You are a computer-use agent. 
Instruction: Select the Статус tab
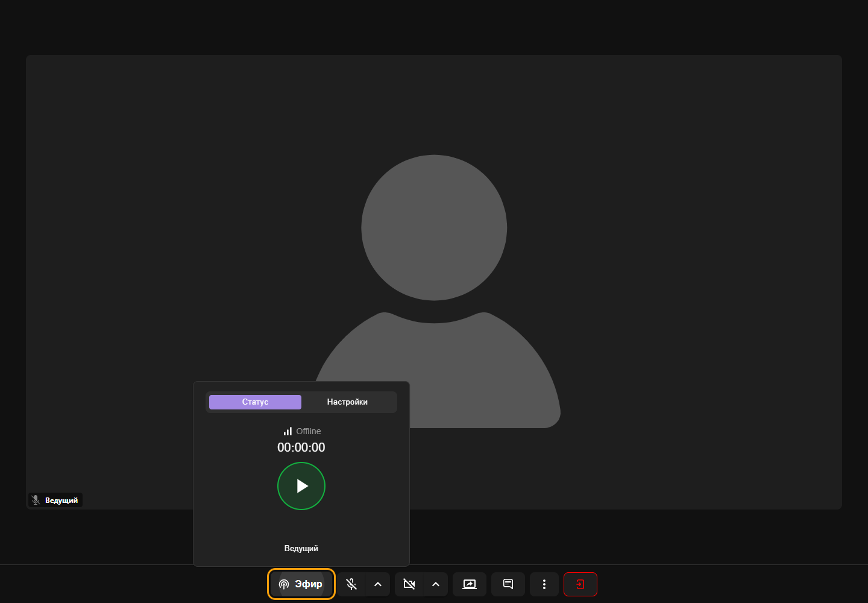tap(255, 402)
